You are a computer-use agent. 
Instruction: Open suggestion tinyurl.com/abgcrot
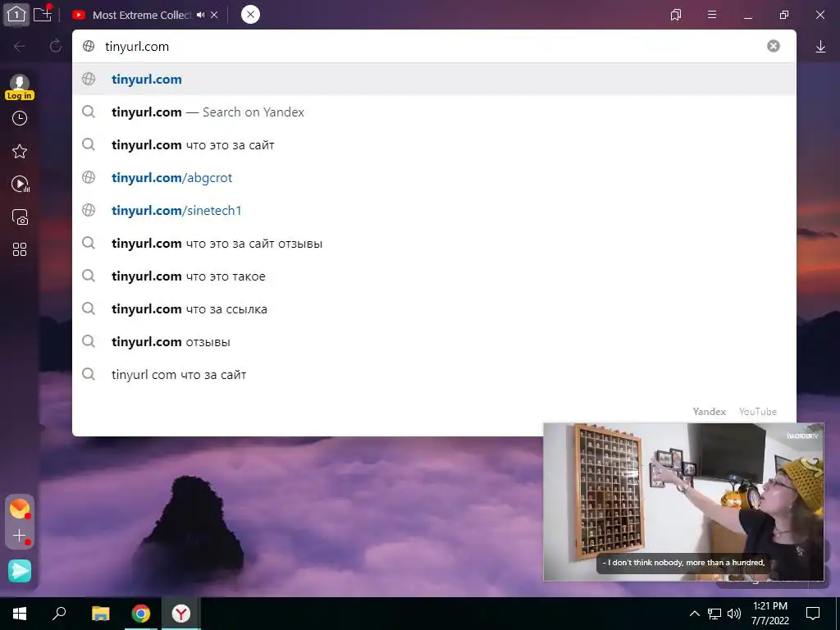pyautogui.click(x=434, y=177)
